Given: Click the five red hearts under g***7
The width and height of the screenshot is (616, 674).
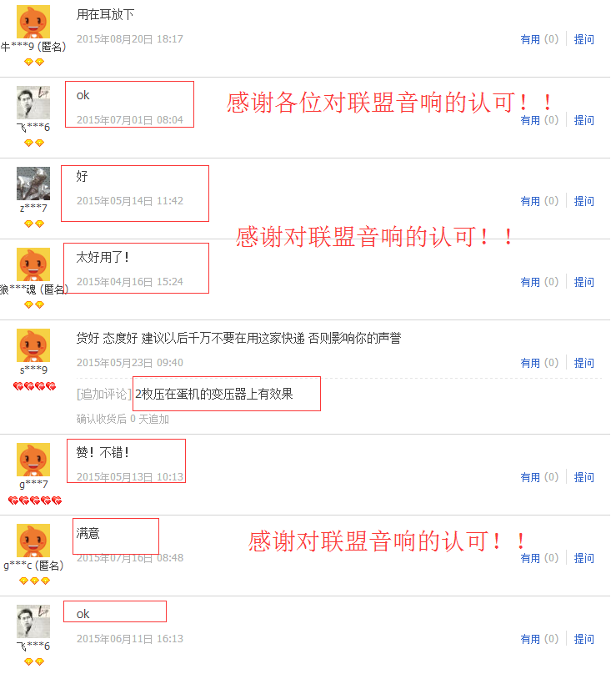Looking at the screenshot, I should coord(35,500).
